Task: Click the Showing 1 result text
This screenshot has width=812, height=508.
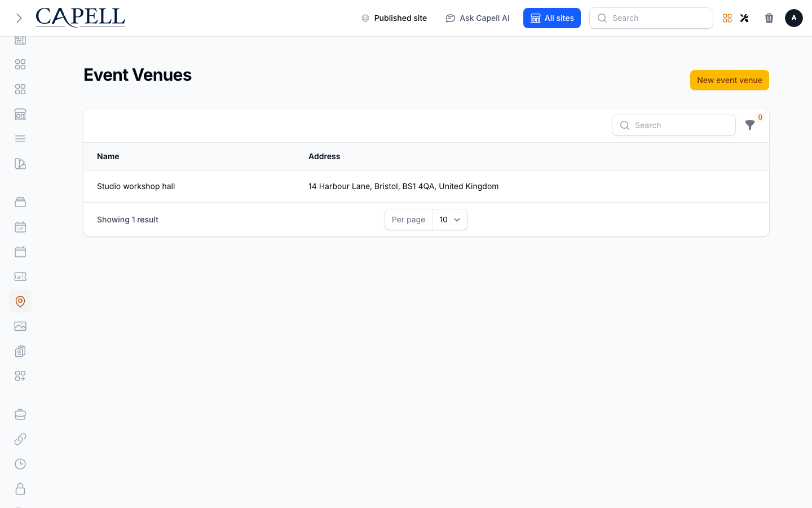Action: [128, 220]
